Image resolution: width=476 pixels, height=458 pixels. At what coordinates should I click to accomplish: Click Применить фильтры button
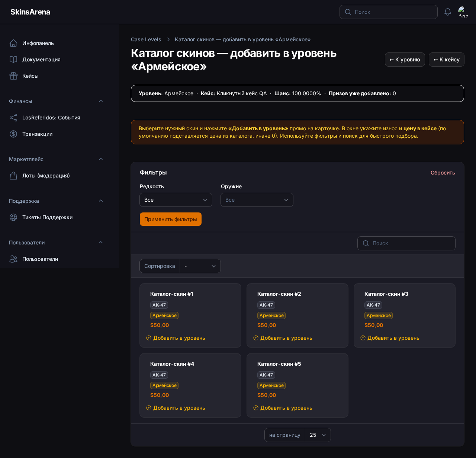point(171,219)
